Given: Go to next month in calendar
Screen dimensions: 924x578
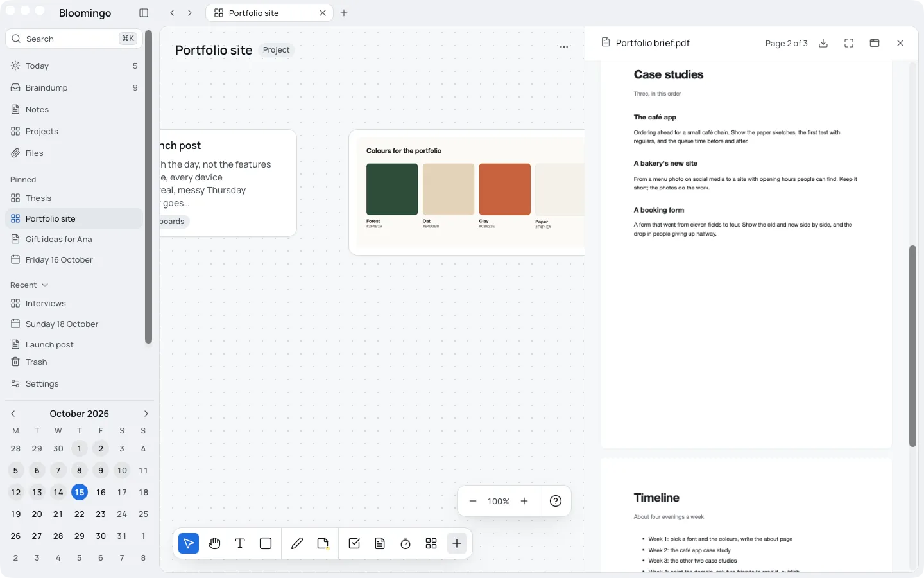Looking at the screenshot, I should [146, 414].
